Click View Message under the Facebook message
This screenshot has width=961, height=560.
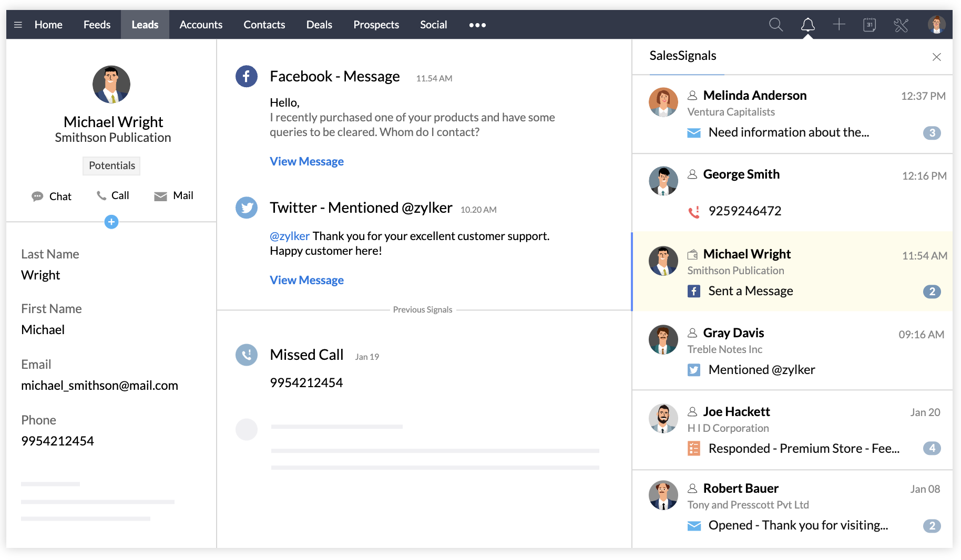click(x=307, y=161)
